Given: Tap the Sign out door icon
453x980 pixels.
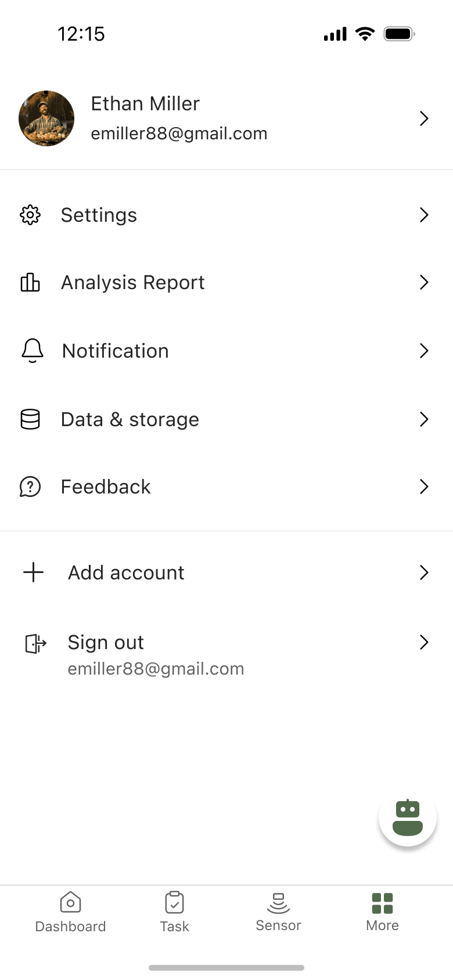Looking at the screenshot, I should [x=36, y=643].
